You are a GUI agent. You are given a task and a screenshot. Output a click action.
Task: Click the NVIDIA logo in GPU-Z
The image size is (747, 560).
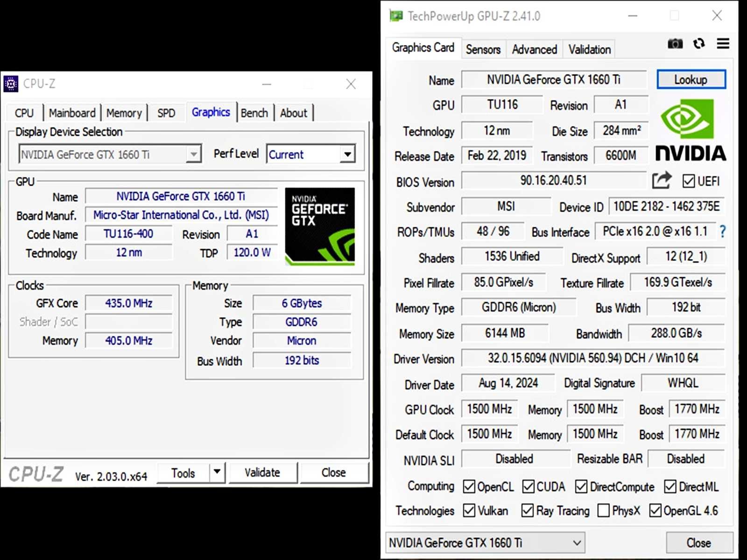point(691,131)
